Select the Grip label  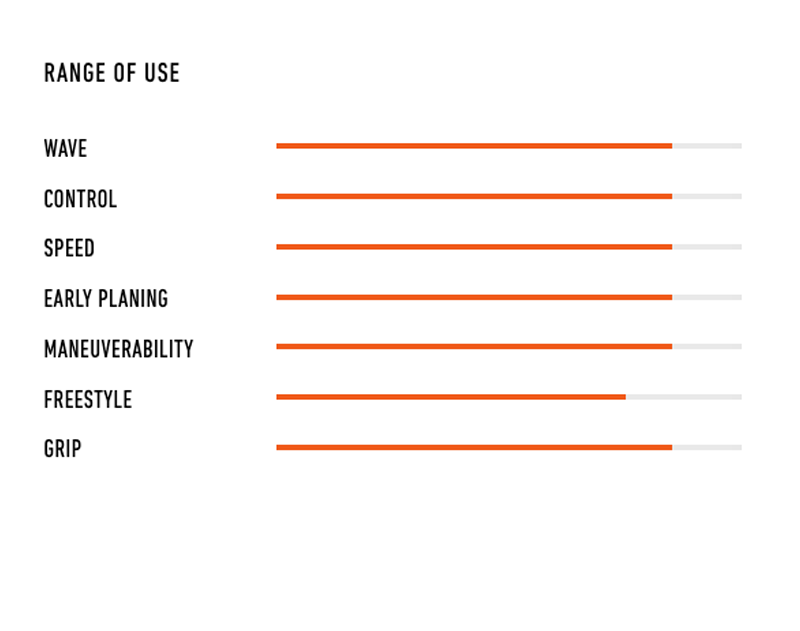62,449
